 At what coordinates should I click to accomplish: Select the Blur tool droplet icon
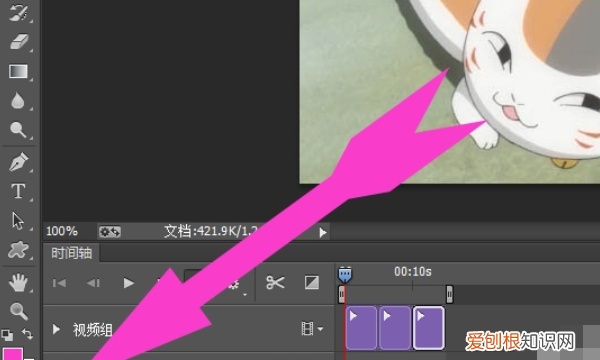tap(18, 101)
